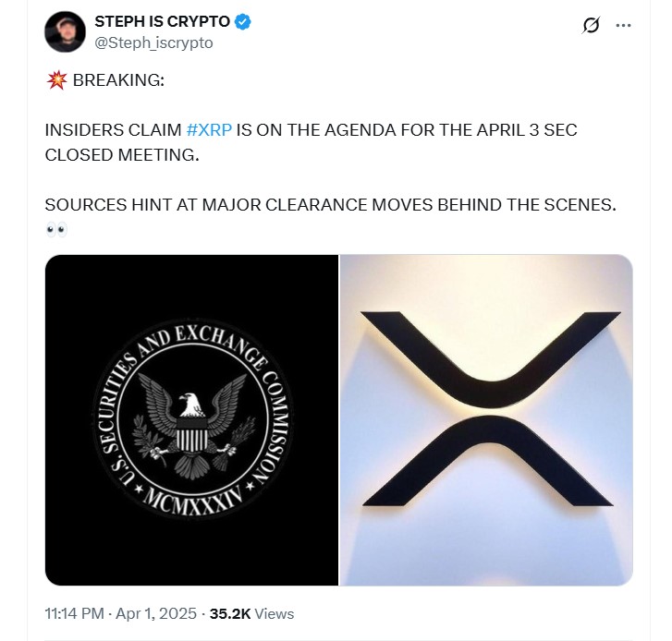Enlarge the black XRP logo image

tap(486, 420)
